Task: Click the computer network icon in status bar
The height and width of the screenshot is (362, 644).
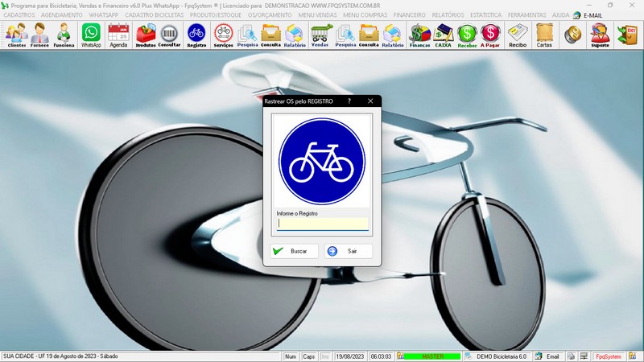Action: coord(584,356)
